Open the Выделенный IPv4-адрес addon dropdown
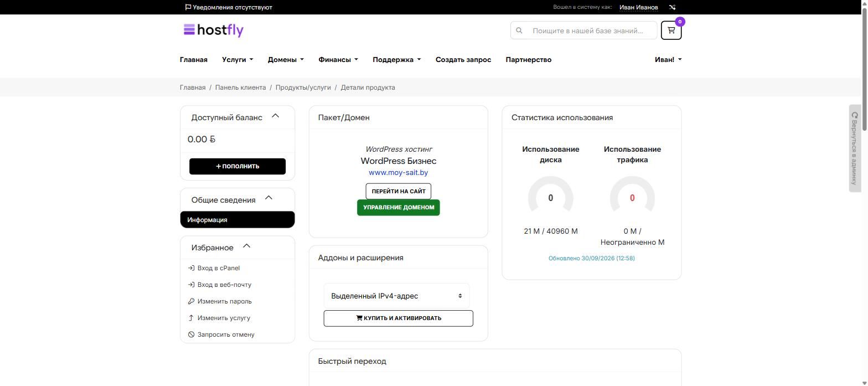 pos(396,296)
